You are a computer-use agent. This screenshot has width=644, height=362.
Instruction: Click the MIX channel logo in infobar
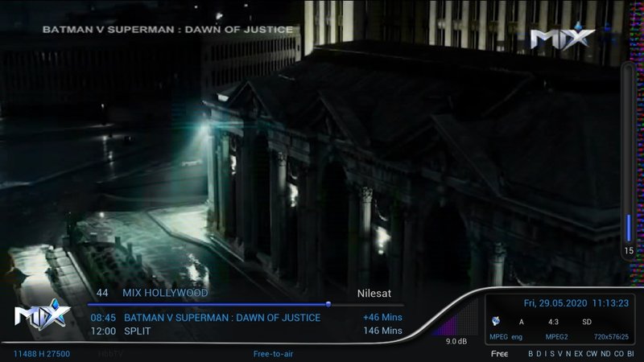43,315
